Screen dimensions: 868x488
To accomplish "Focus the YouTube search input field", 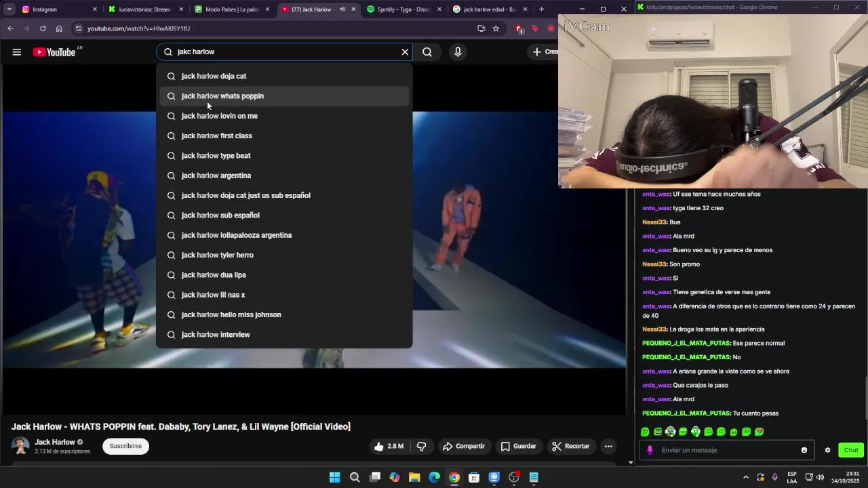I will point(285,52).
